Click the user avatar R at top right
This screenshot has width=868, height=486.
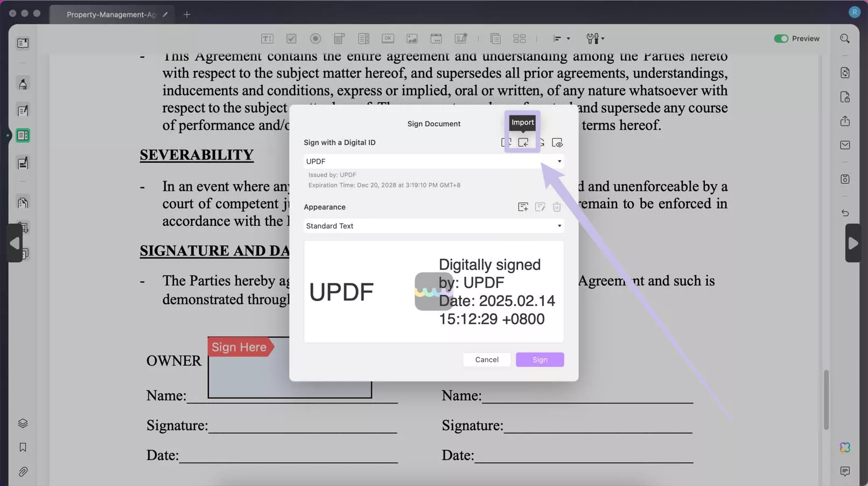click(854, 12)
